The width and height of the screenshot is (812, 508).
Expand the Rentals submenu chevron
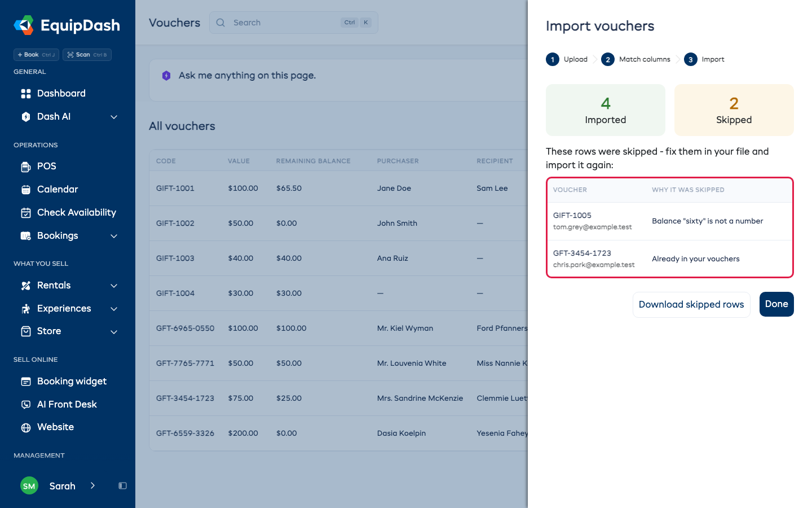pos(114,286)
